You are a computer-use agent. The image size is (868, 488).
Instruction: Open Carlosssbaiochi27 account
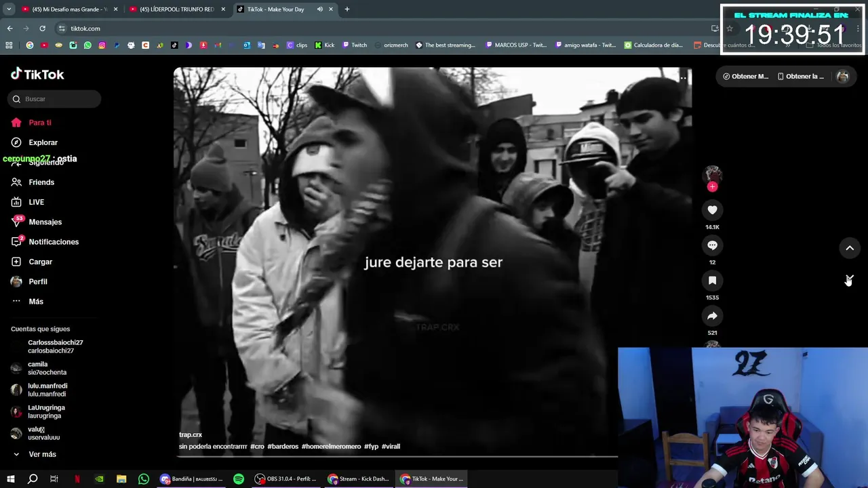pyautogui.click(x=47, y=346)
